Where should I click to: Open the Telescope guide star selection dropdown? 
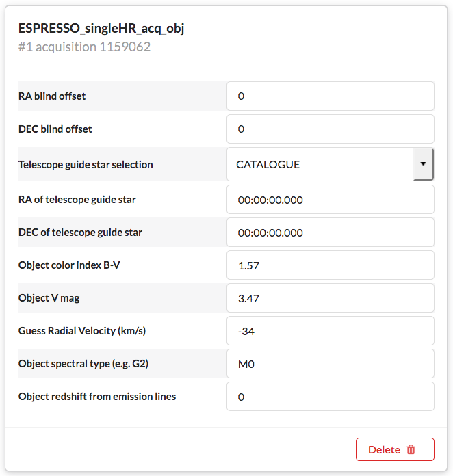330,164
